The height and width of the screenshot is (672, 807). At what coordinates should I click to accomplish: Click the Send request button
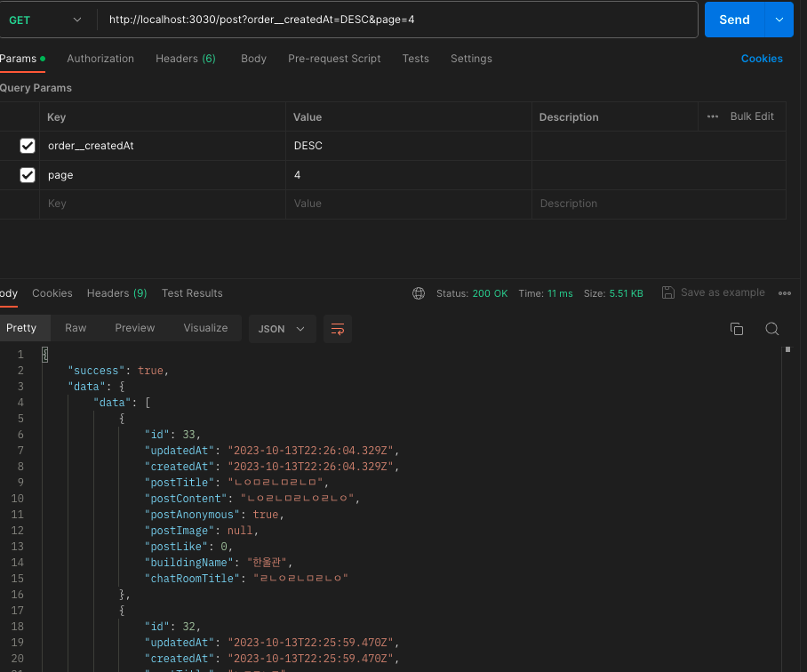734,20
